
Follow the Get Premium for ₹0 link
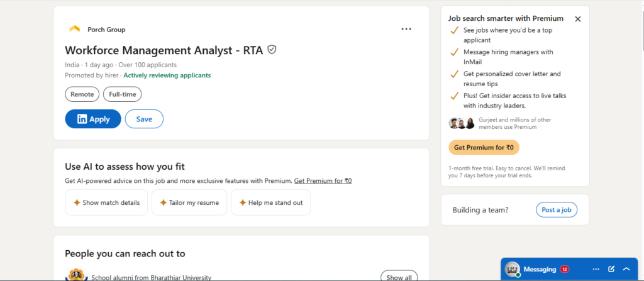323,181
